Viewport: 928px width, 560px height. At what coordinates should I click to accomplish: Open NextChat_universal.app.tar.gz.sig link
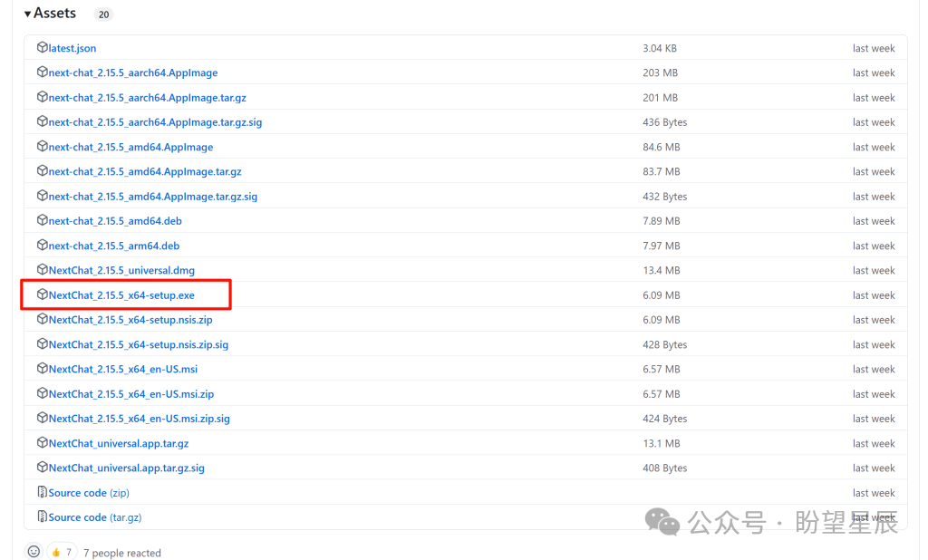tap(127, 468)
